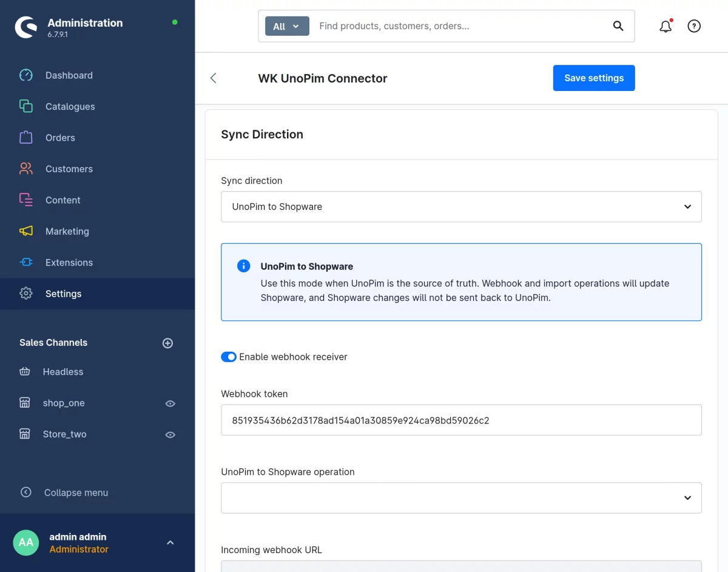728x572 pixels.
Task: Open the Marketing menu item
Action: coord(97,231)
